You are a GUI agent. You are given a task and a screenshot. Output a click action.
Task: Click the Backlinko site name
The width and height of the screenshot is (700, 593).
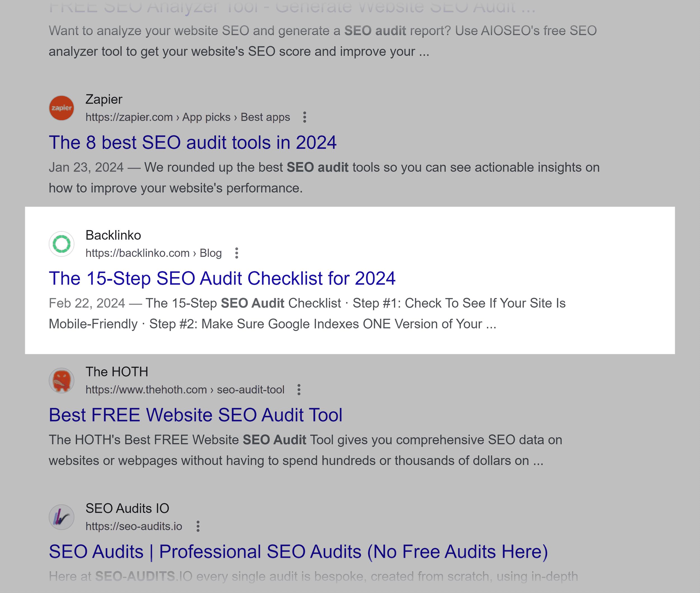tap(113, 235)
